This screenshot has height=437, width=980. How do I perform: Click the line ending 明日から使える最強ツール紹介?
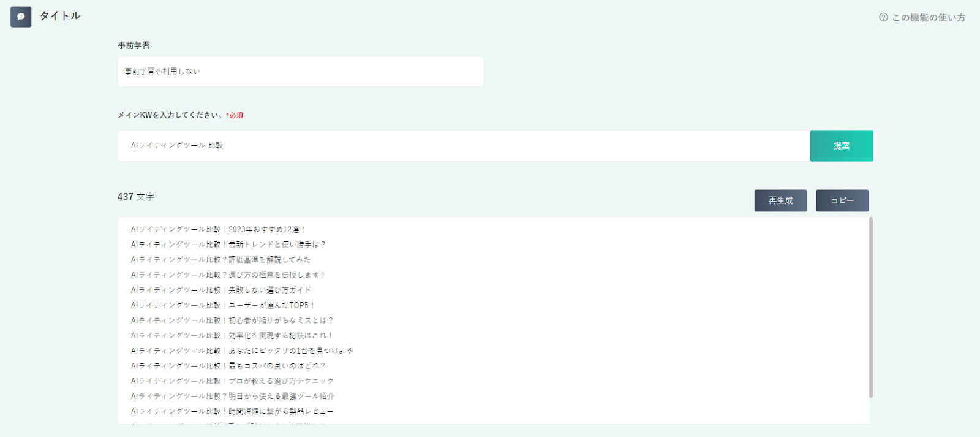(232, 396)
